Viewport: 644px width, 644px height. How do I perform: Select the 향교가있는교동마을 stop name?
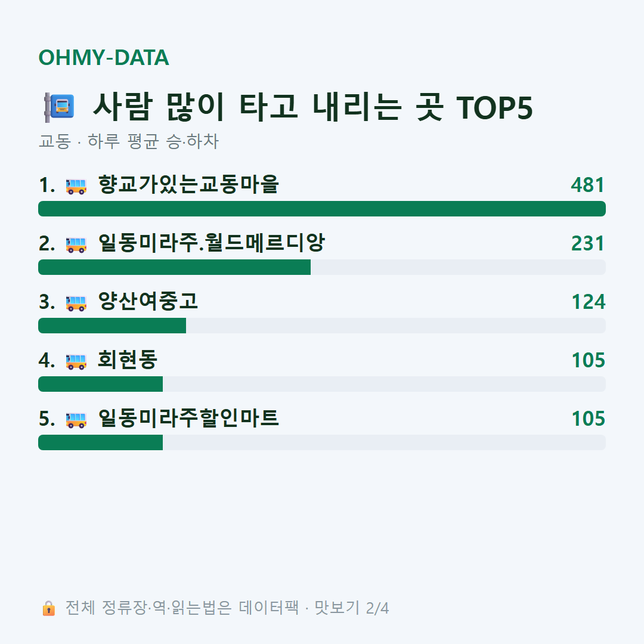coord(188,184)
